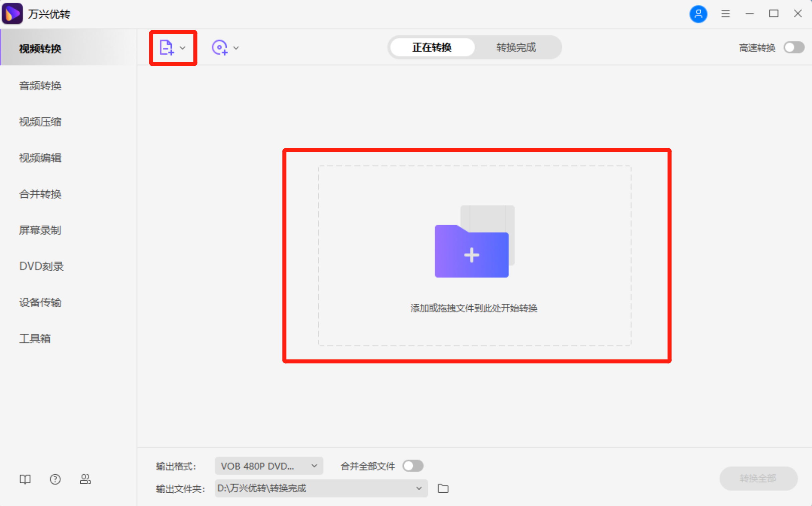Screen dimensions: 812x506
Task: Click the help question mark icon
Action: pos(55,479)
